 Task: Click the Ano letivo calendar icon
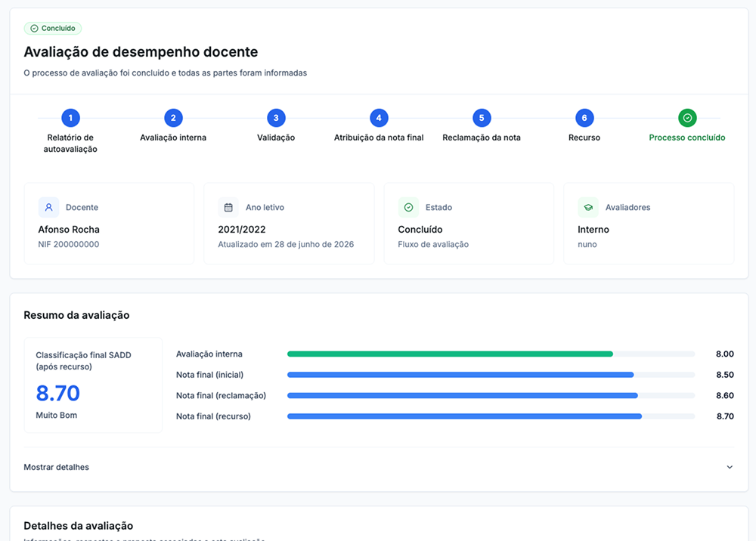228,207
